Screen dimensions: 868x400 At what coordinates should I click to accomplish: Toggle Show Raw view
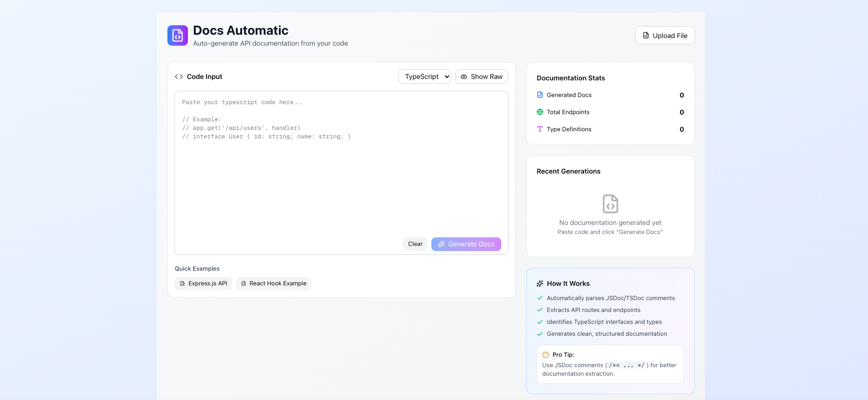click(x=482, y=77)
